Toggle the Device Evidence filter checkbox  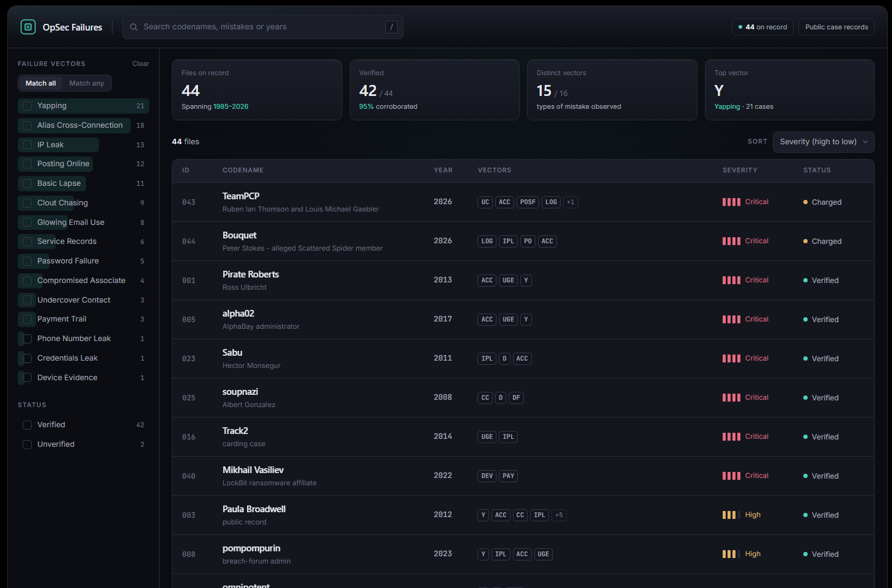28,378
